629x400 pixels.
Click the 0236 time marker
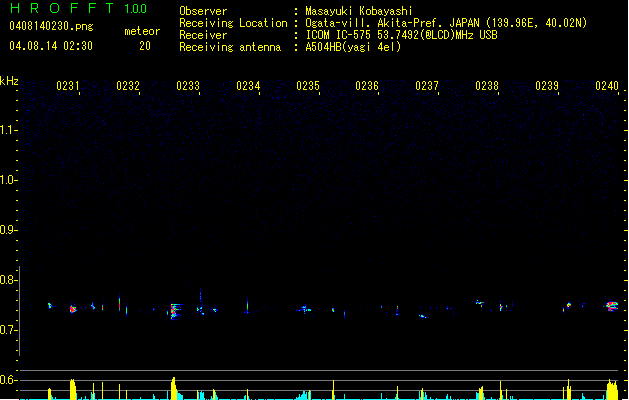[367, 86]
